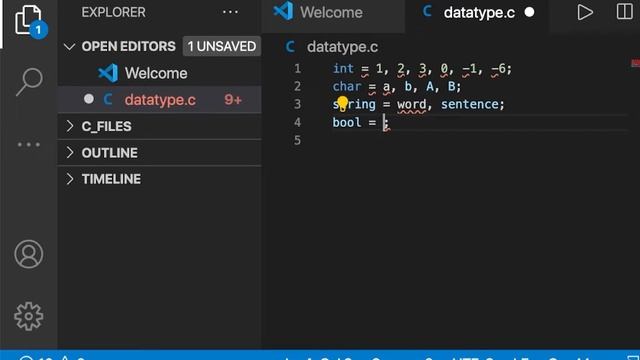
Task: Open the Accounts menu icon
Action: [29, 254]
